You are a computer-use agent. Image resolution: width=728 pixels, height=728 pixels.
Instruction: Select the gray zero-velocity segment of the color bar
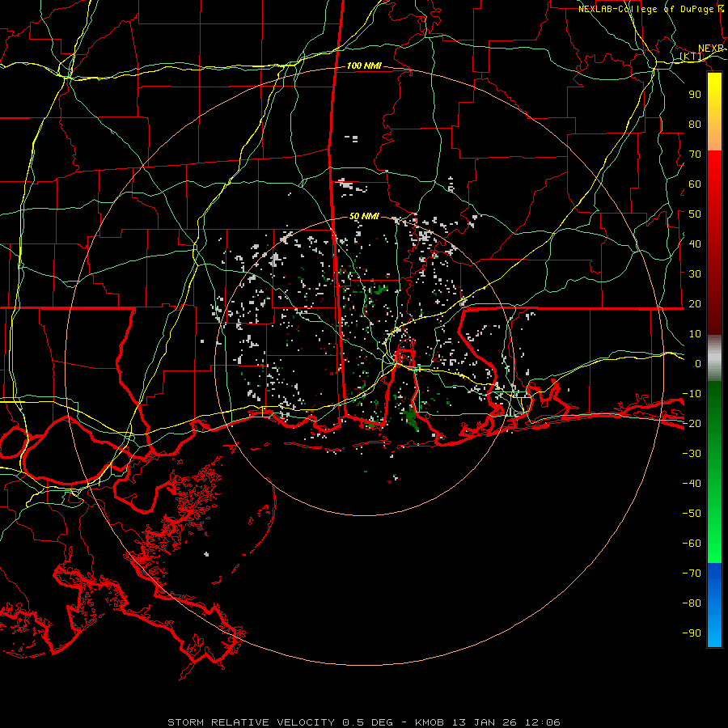(x=714, y=358)
